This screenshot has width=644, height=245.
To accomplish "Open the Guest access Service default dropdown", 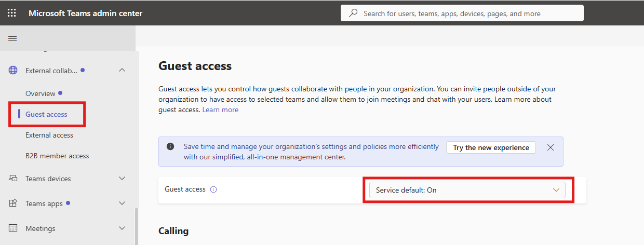I will pyautogui.click(x=467, y=190).
